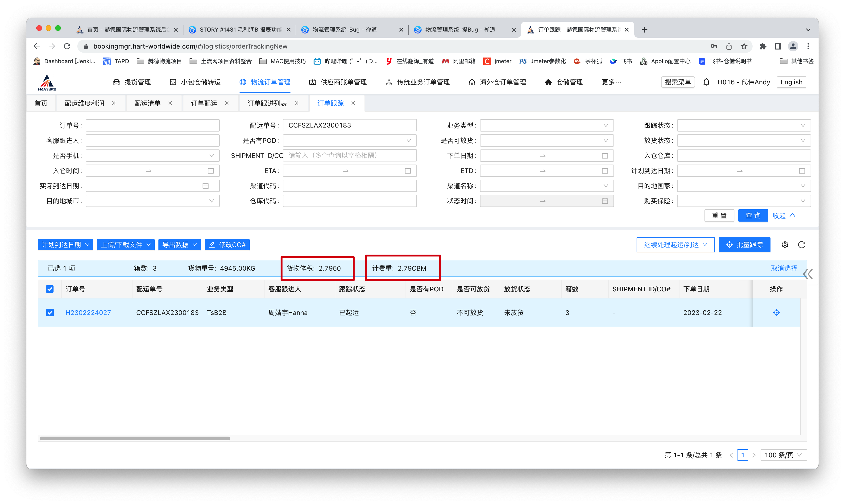Uncheck the row checkbox for H2302224027
Screen dimensions: 845x504
click(x=50, y=312)
